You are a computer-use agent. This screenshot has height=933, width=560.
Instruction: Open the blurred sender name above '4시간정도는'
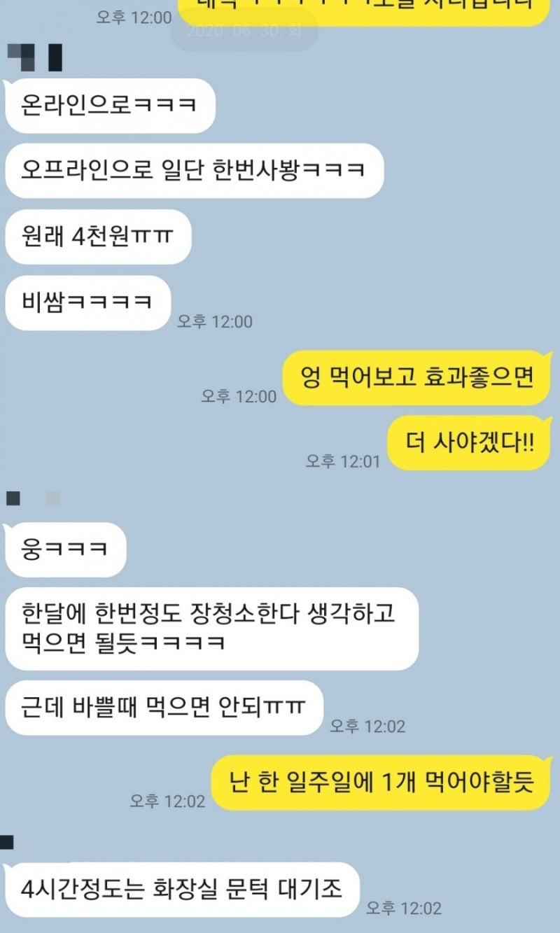(7, 842)
